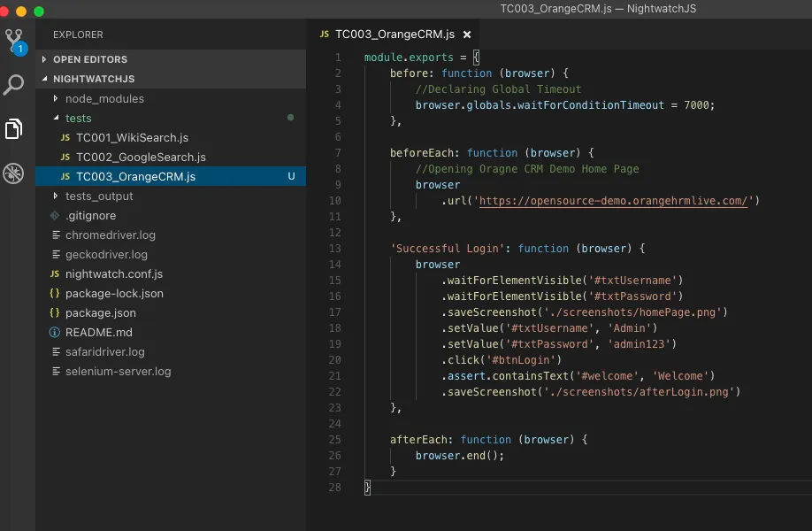The width and height of the screenshot is (812, 531).
Task: Click the '.assert.containsText' line's '#welcome' string
Action: click(607, 376)
